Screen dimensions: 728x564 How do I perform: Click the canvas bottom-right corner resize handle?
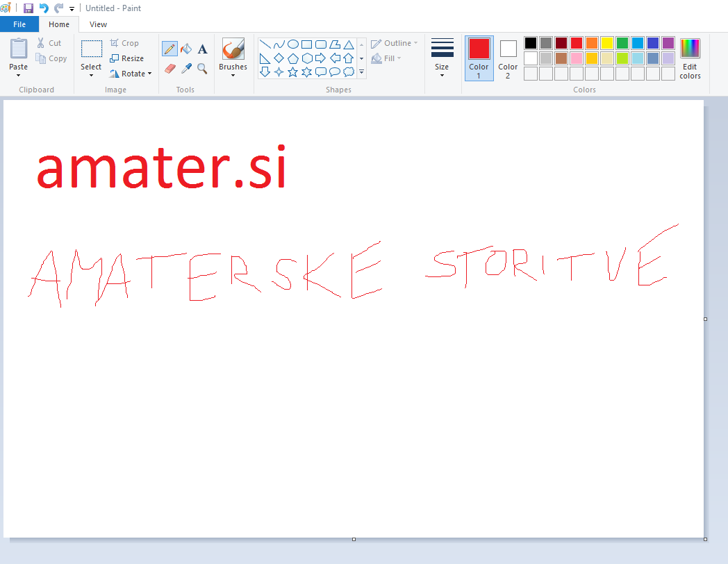pos(705,539)
